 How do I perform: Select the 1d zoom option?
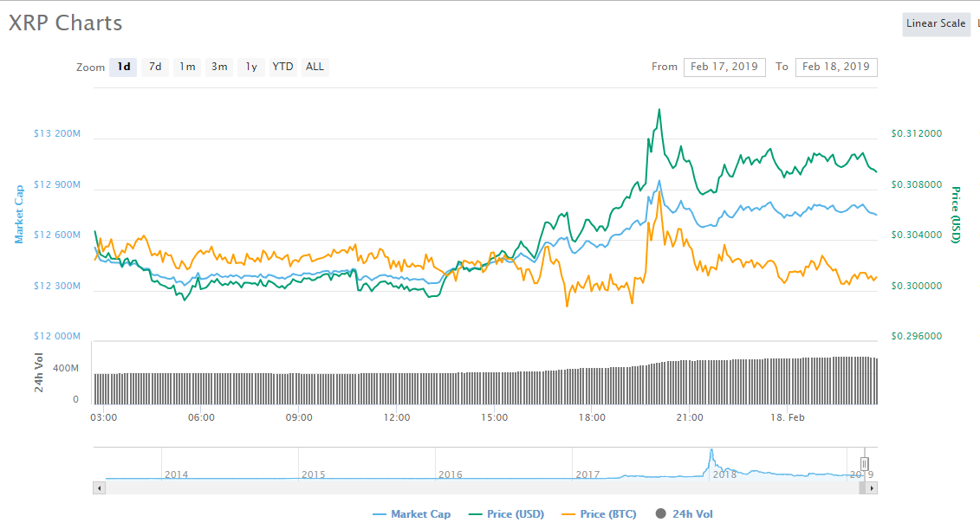[123, 67]
